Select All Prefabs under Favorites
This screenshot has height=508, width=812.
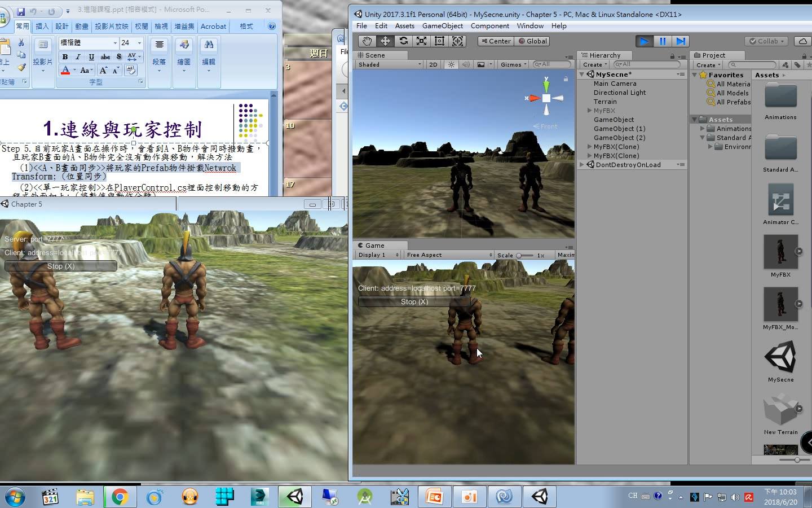pyautogui.click(x=733, y=102)
